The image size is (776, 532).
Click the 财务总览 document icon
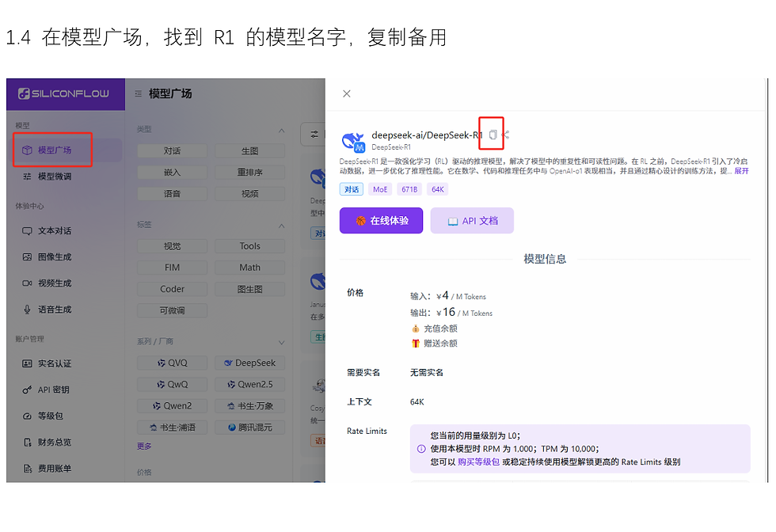pos(27,443)
